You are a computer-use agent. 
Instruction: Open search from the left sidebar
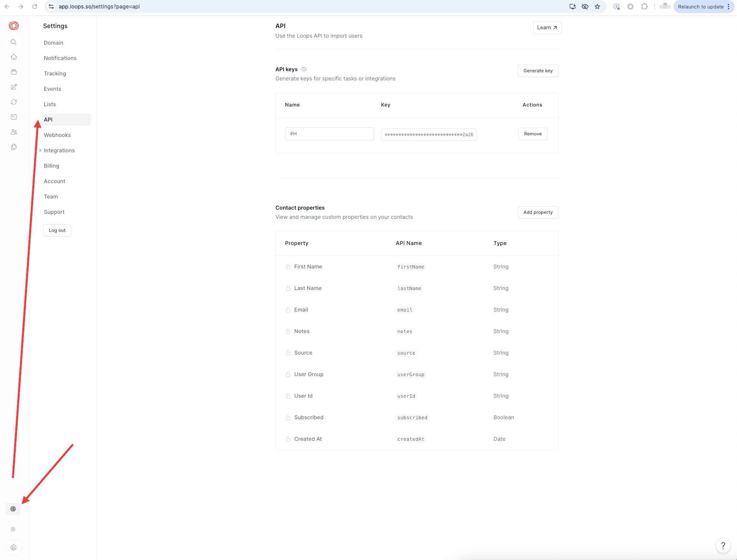13,42
